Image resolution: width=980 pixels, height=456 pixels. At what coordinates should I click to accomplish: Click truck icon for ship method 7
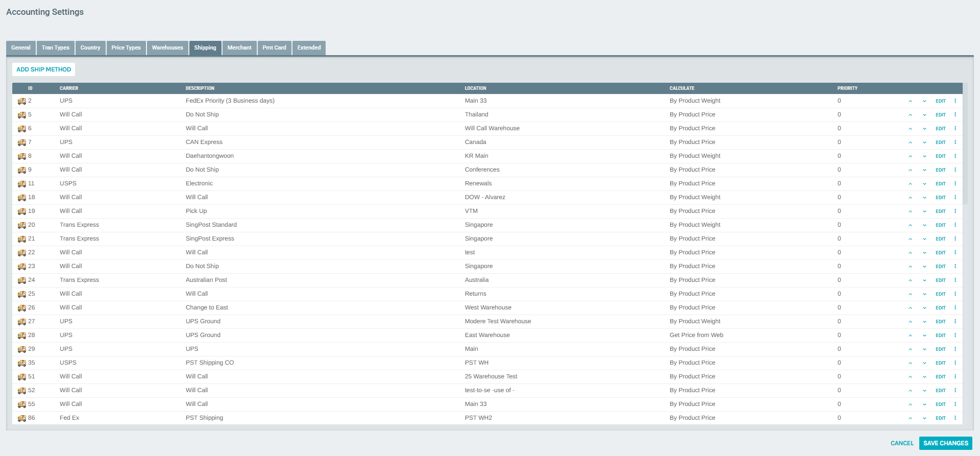22,142
